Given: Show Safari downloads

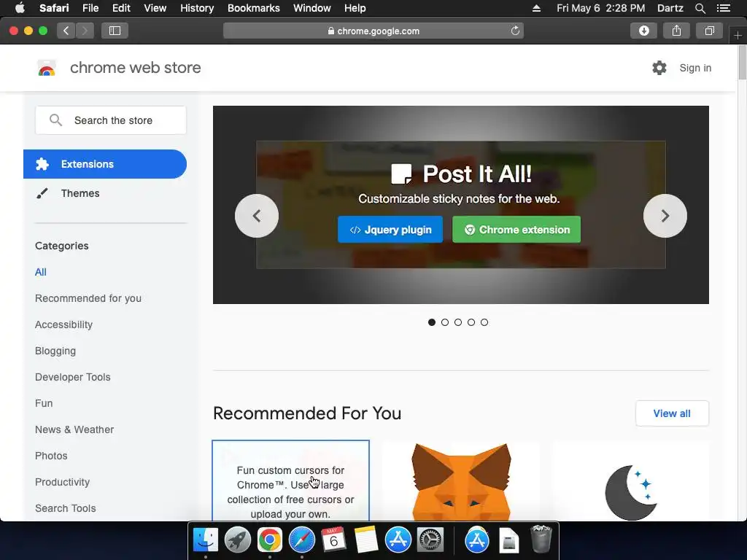Looking at the screenshot, I should point(643,31).
